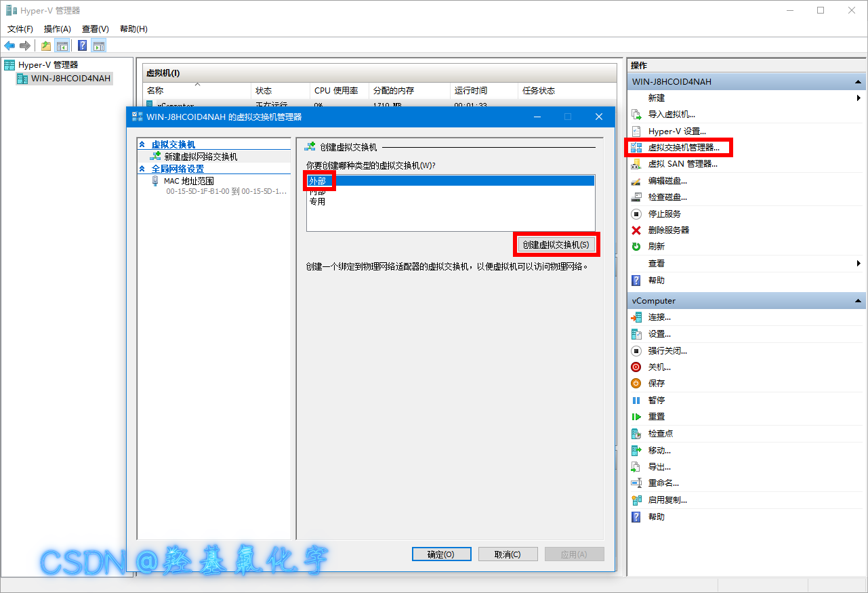Collapse the WIN-J8HCOID4NAH actions section

pos(858,82)
